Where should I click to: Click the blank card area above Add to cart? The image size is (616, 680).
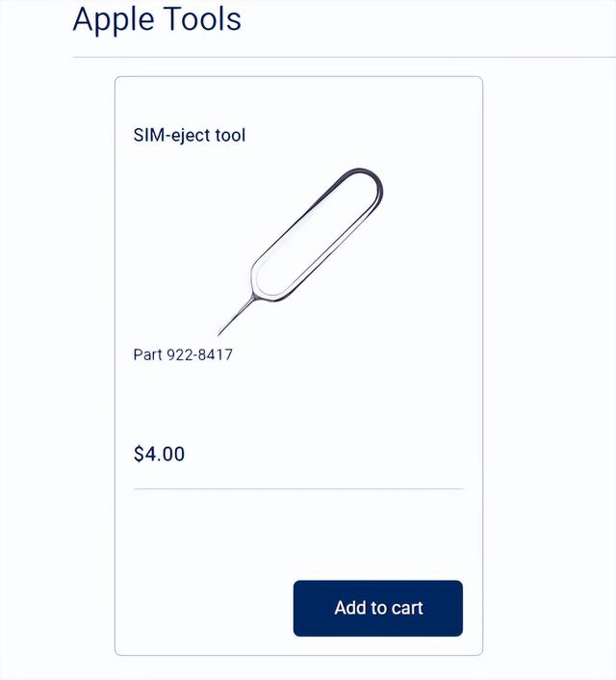[298, 536]
